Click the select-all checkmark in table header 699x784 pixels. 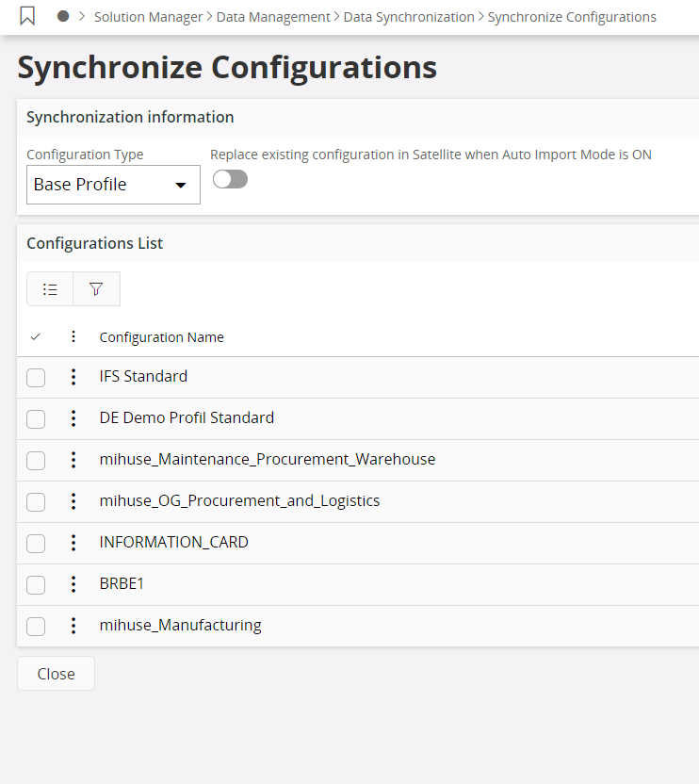pyautogui.click(x=36, y=336)
